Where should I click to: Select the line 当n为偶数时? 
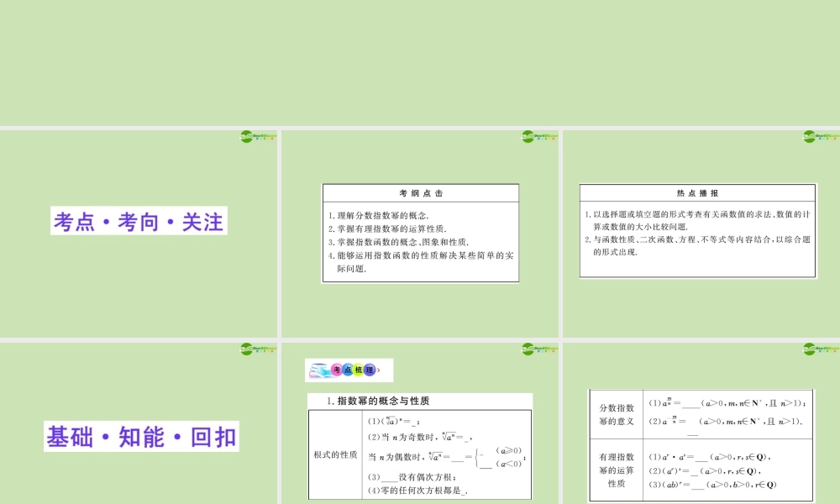pos(447,457)
